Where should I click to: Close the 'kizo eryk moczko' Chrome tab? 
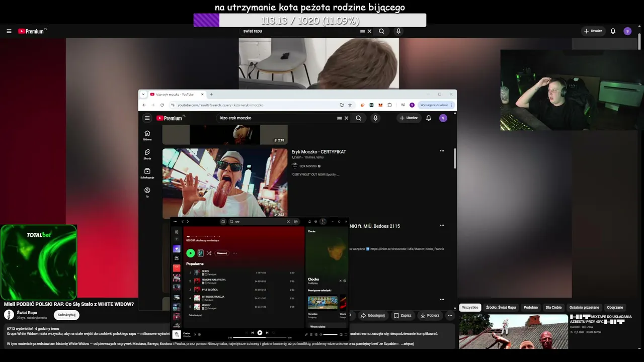(202, 95)
